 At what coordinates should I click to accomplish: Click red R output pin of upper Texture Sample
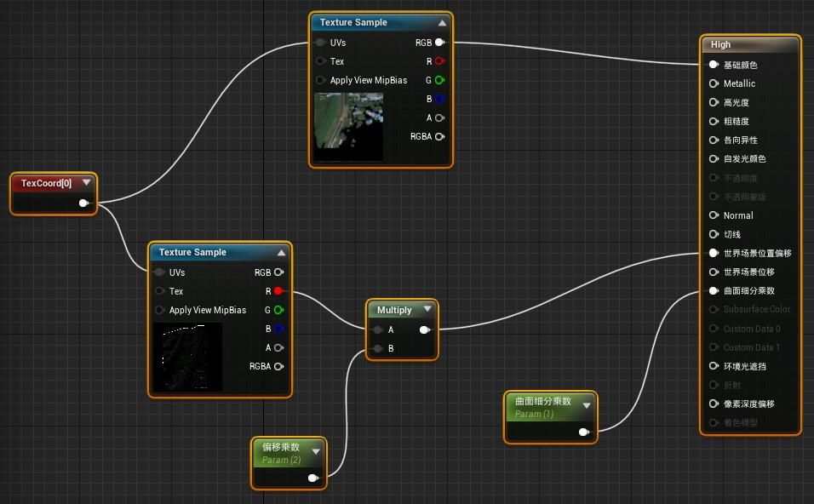point(439,61)
